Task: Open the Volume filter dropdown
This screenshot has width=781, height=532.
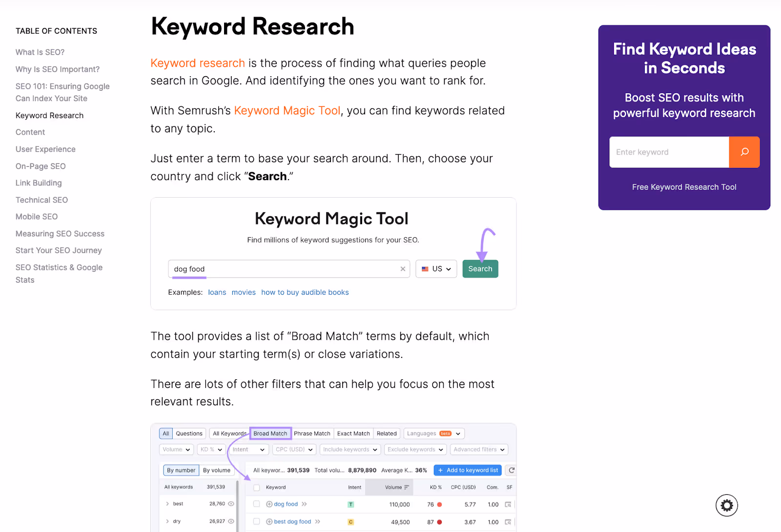Action: pyautogui.click(x=176, y=450)
